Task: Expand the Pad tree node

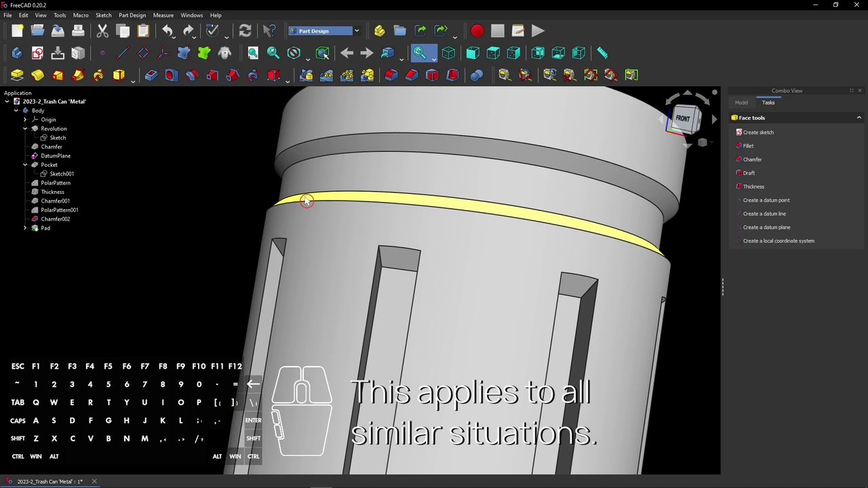Action: (25, 228)
